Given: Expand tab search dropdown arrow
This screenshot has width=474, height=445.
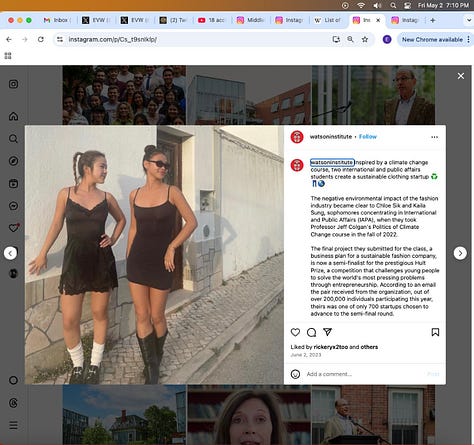Looking at the screenshot, I should (x=469, y=20).
